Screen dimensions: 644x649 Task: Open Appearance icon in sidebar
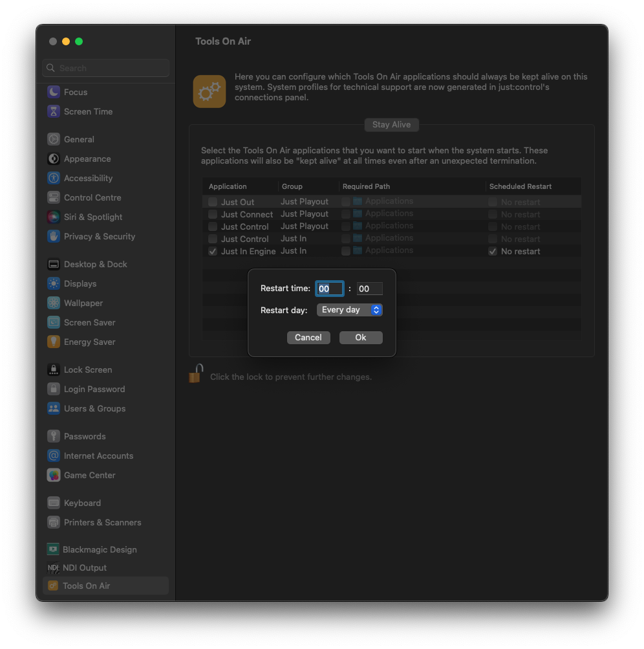54,159
